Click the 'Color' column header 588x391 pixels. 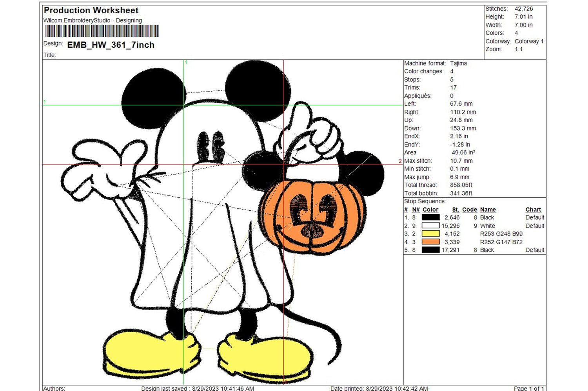coord(430,210)
